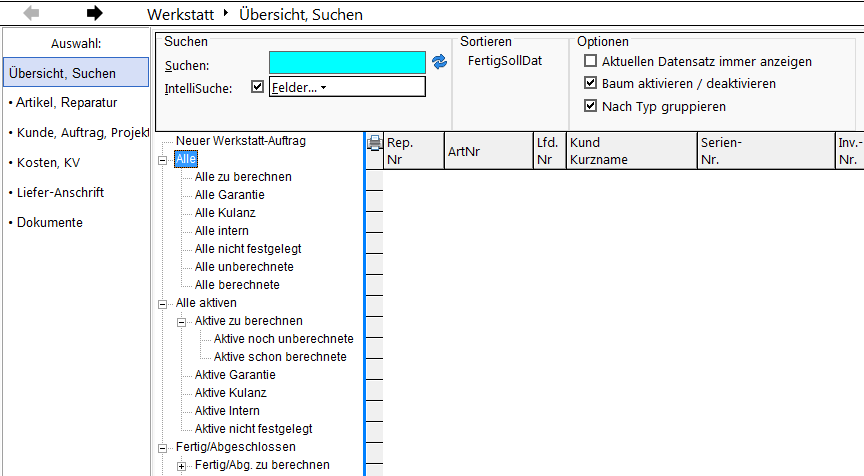This screenshot has width=864, height=476.
Task: Select Alle aktiven tree item
Action: [x=206, y=302]
